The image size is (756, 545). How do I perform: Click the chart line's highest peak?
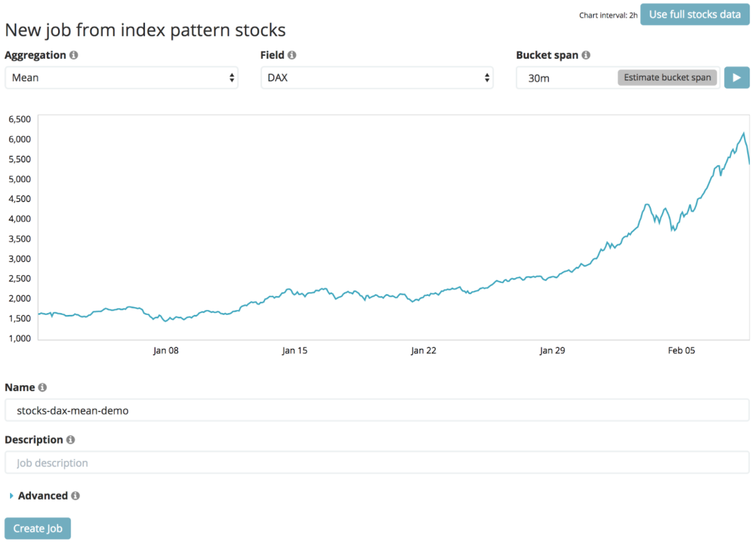(743, 133)
